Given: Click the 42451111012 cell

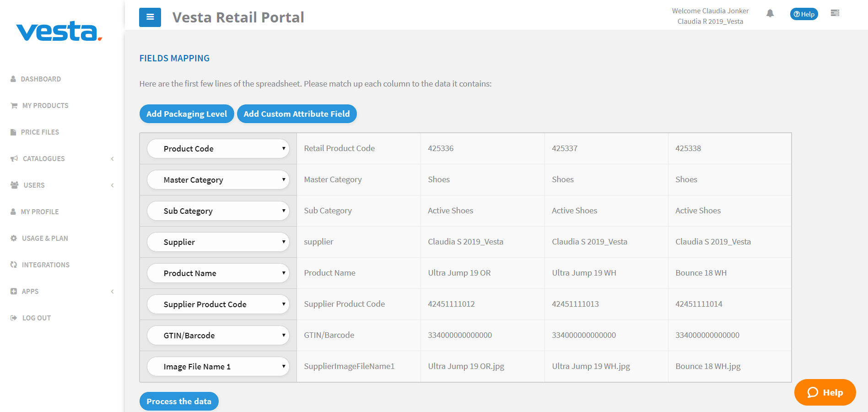Looking at the screenshot, I should pos(482,304).
